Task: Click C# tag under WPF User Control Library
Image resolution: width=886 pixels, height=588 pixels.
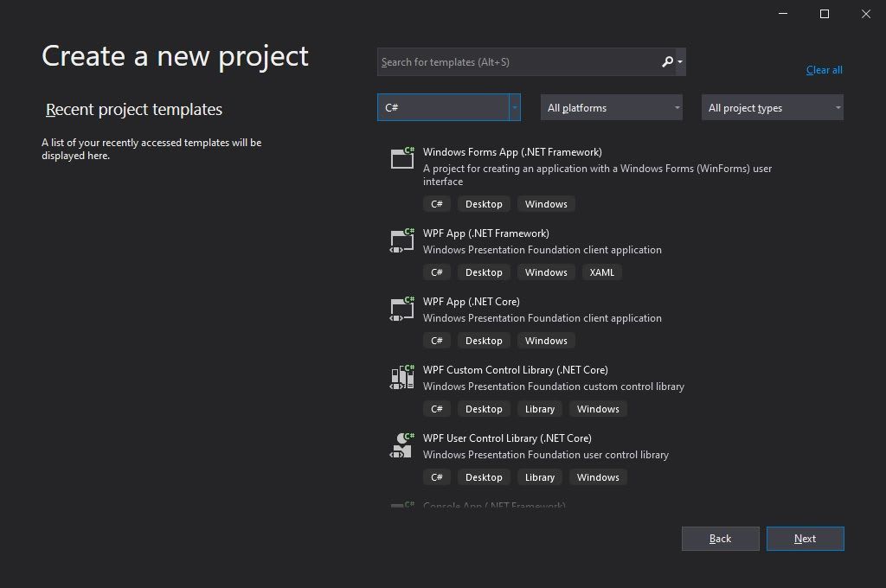Action: (x=437, y=477)
